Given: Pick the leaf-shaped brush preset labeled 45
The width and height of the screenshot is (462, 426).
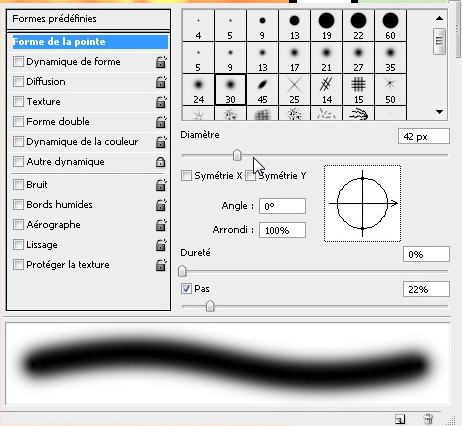Looking at the screenshot, I should coord(262,90).
